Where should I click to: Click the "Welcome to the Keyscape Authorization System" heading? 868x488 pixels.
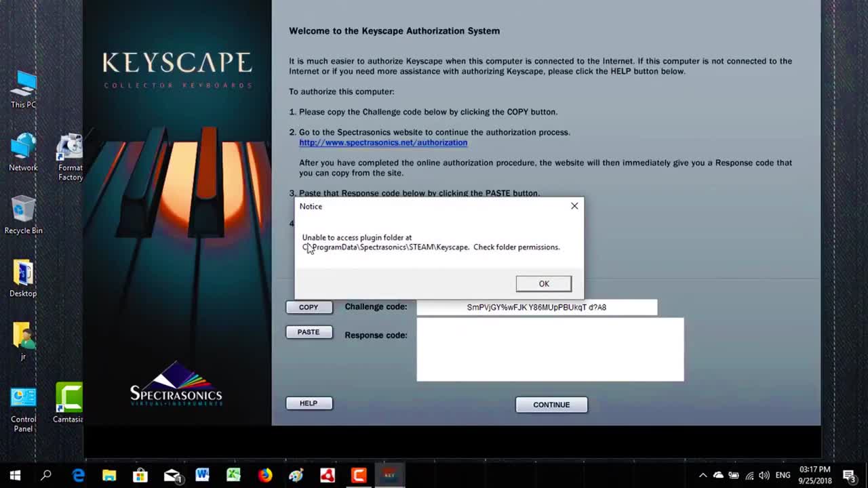[x=394, y=30]
